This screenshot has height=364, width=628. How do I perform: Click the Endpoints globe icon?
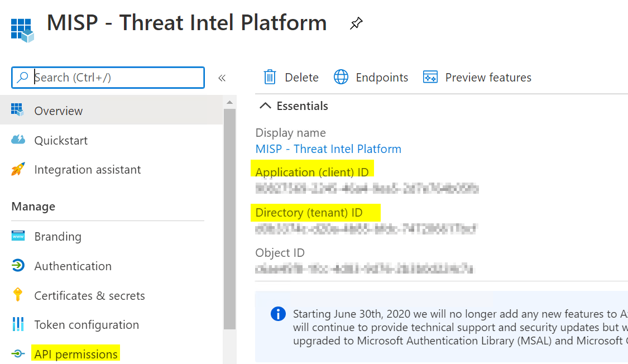pyautogui.click(x=341, y=77)
